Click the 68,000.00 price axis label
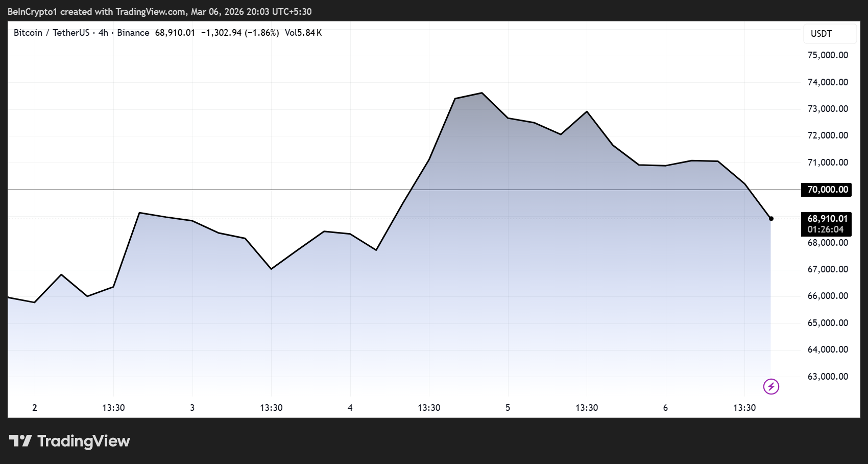This screenshot has height=464, width=868. coord(828,243)
